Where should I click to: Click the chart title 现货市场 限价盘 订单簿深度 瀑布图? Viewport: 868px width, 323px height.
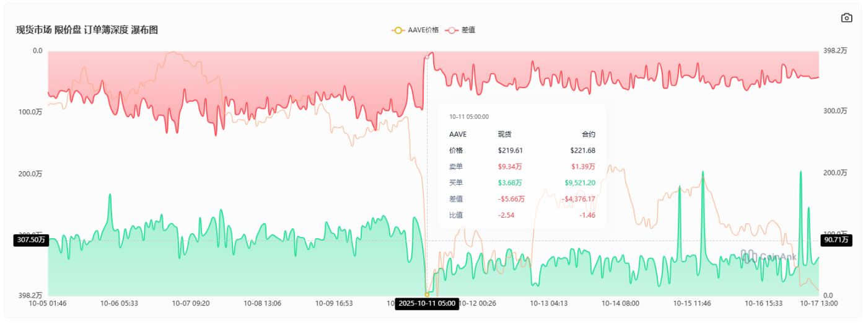tap(87, 30)
